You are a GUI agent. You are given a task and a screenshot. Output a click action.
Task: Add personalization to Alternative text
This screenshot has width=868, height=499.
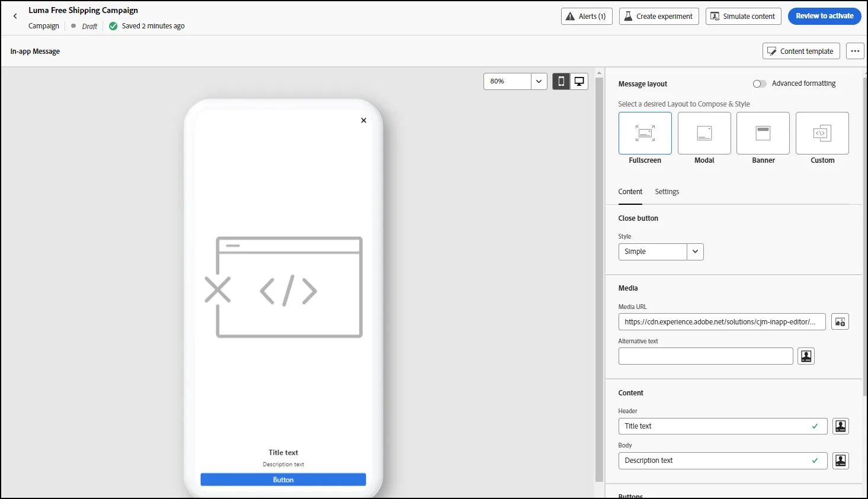click(806, 356)
